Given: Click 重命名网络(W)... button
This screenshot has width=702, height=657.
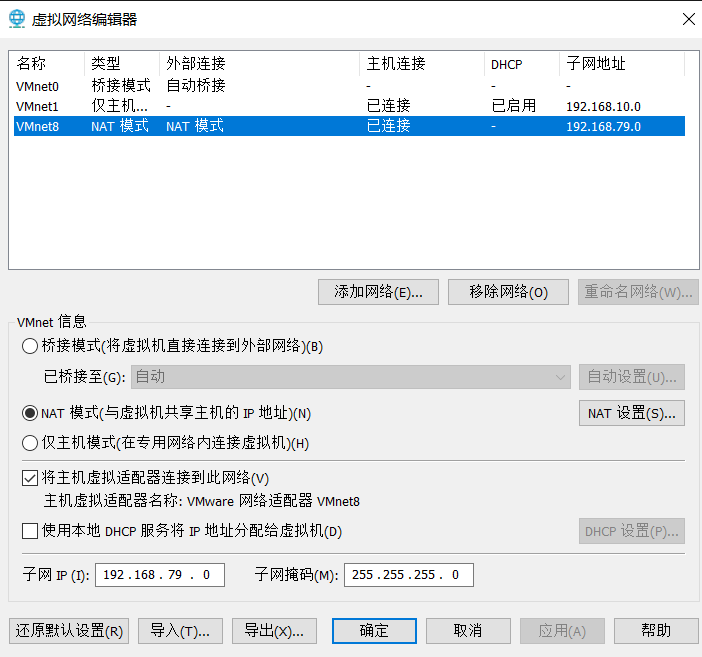Looking at the screenshot, I should click(638, 292).
